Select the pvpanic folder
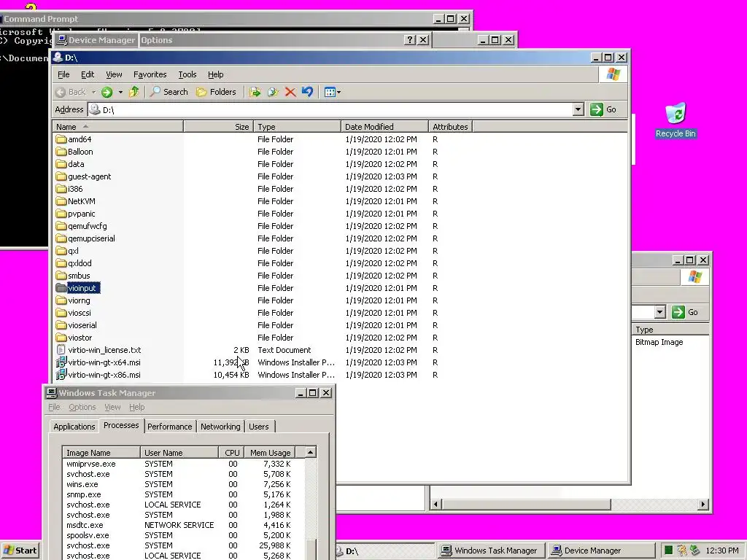This screenshot has width=747, height=560. pos(75,214)
